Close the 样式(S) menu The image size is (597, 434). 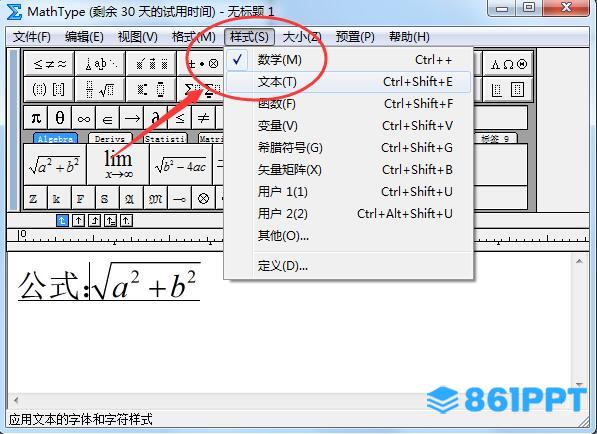(249, 37)
